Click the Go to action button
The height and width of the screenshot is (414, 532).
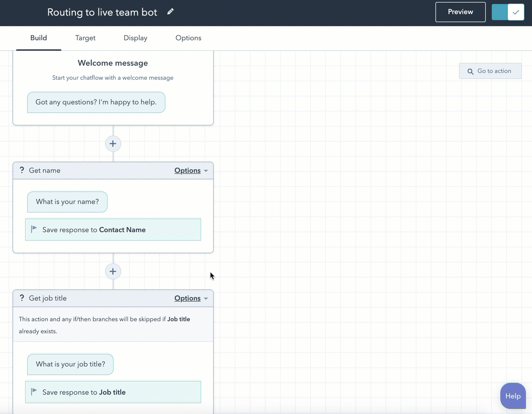pyautogui.click(x=490, y=71)
